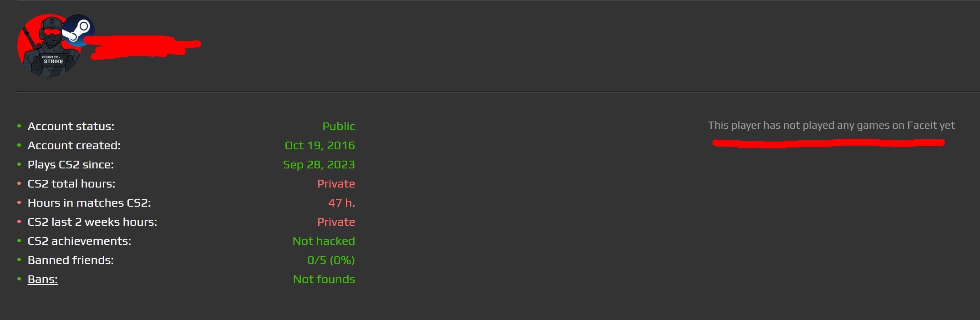
Task: Click the 'Oct 19, 2016' creation date
Action: point(320,145)
